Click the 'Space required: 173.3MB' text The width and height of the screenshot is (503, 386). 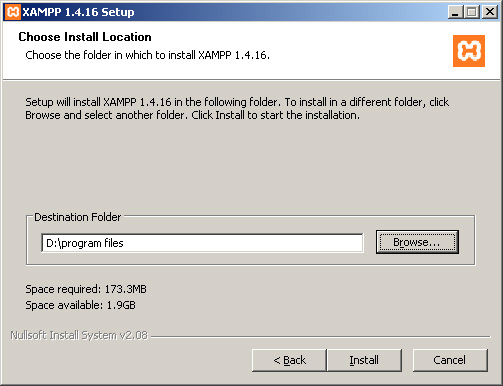(x=86, y=289)
